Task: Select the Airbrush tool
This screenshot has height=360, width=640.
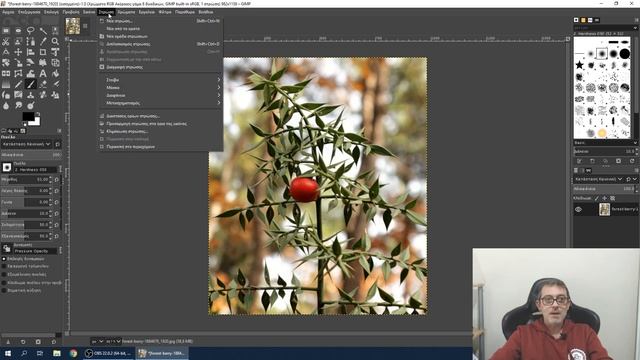Action: click(55, 84)
